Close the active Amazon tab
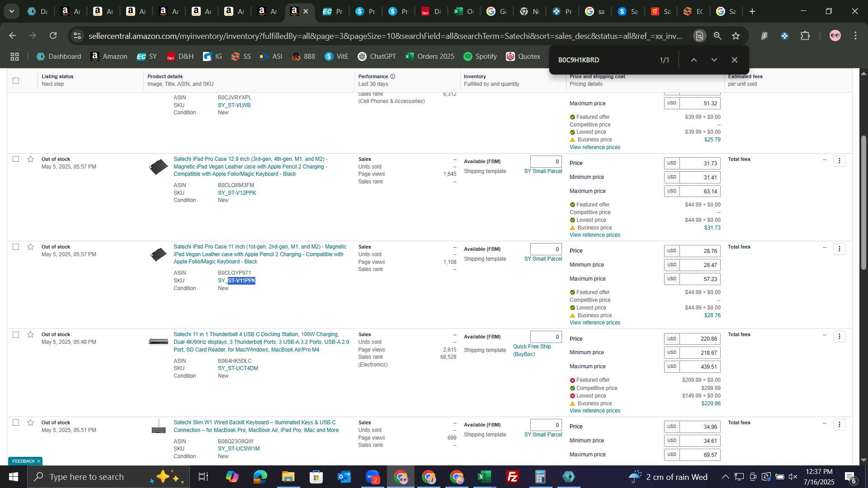The width and height of the screenshot is (868, 488). click(x=306, y=12)
